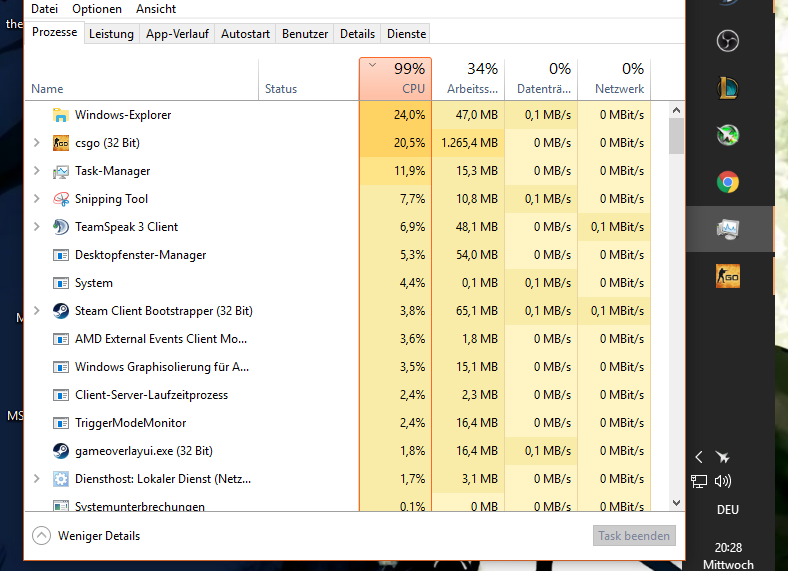This screenshot has height=571, width=788.
Task: Expand the Snipping Tool process
Action: point(36,199)
